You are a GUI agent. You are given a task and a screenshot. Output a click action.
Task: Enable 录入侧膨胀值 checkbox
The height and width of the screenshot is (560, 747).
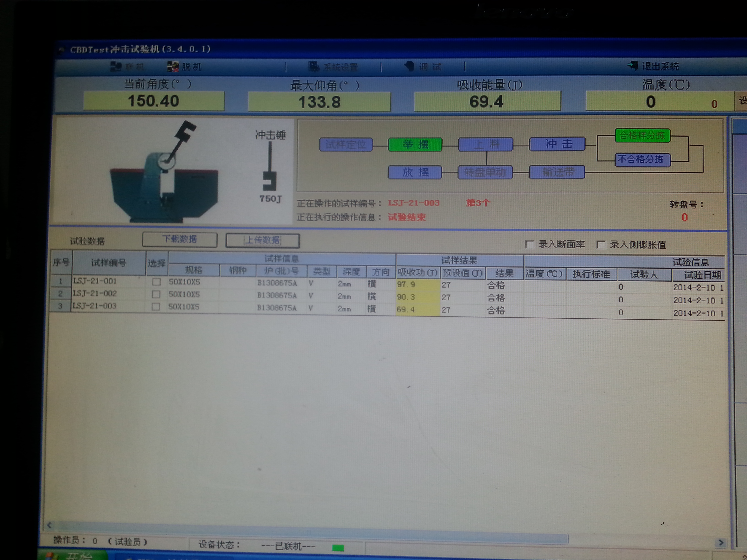coord(601,245)
